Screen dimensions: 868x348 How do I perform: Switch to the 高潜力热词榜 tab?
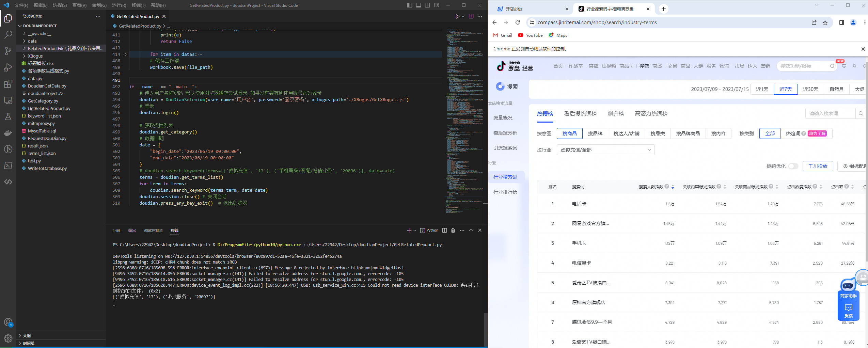651,113
